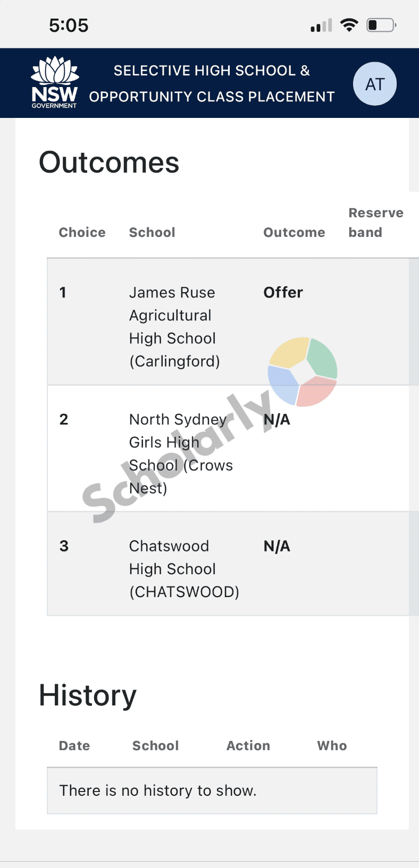Click the Offer outcome text

[x=283, y=293]
